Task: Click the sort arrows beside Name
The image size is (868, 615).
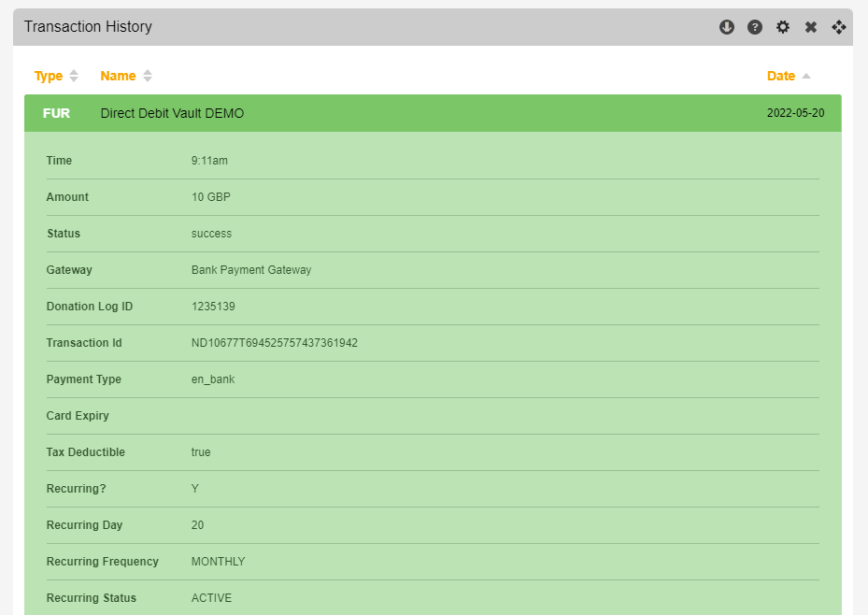Action: tap(148, 76)
